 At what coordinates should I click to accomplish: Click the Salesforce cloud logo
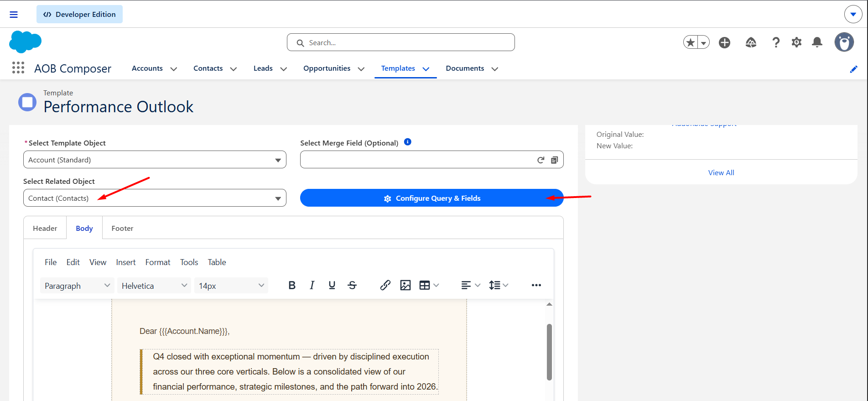click(x=25, y=42)
